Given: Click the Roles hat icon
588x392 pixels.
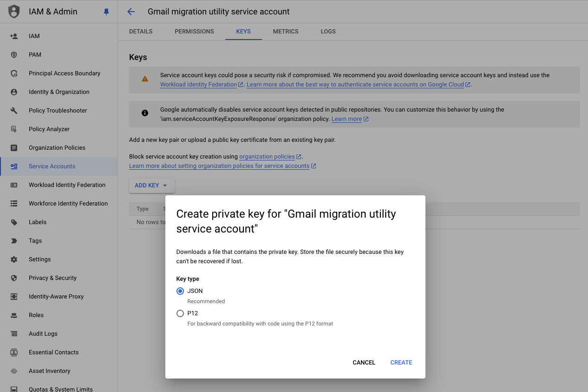Looking at the screenshot, I should pyautogui.click(x=14, y=315).
